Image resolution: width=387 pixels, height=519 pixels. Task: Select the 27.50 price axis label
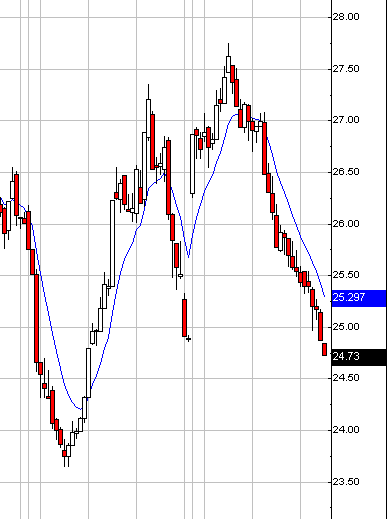346,69
